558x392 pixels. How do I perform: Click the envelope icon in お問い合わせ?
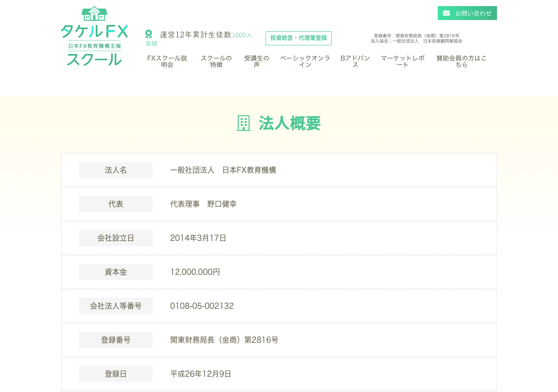point(446,13)
